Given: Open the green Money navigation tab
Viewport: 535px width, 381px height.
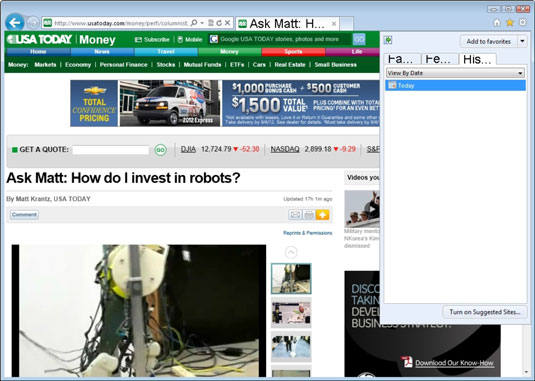Looking at the screenshot, I should coord(229,52).
